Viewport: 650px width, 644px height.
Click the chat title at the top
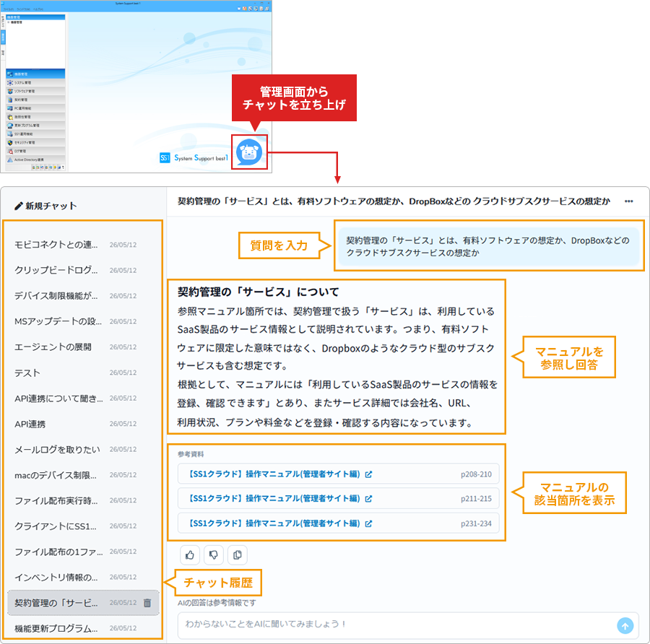(394, 201)
